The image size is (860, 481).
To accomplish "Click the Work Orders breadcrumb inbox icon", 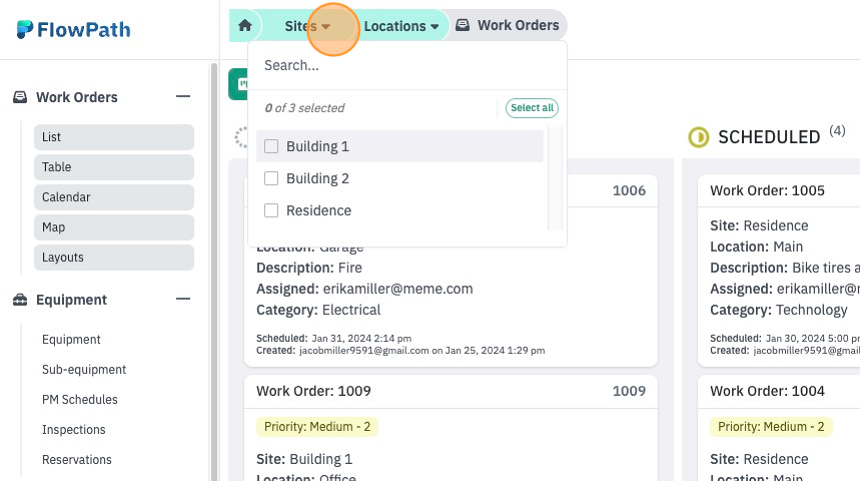I will 462,25.
